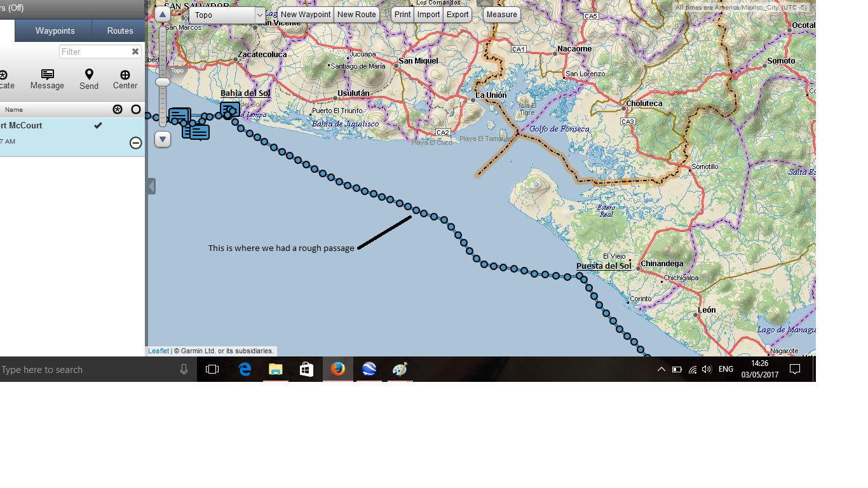Open the message marker at Bahia del Sol
Screen dimensions: 868x488
(x=229, y=110)
